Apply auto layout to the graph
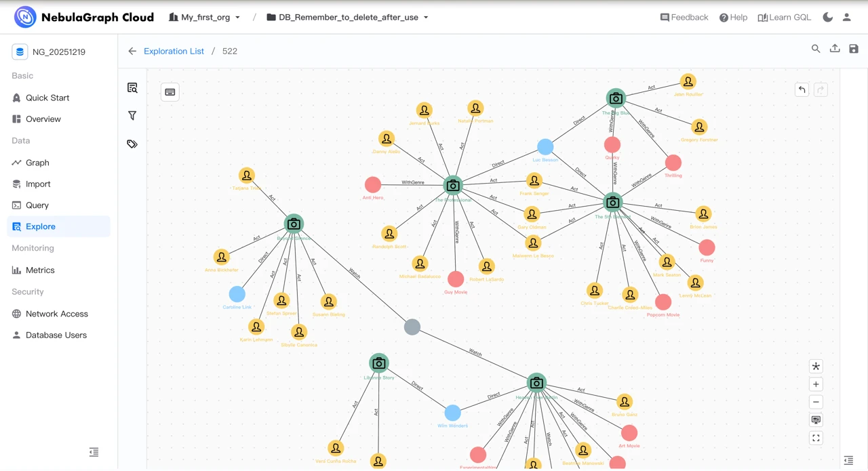This screenshot has width=868, height=471. click(x=816, y=366)
